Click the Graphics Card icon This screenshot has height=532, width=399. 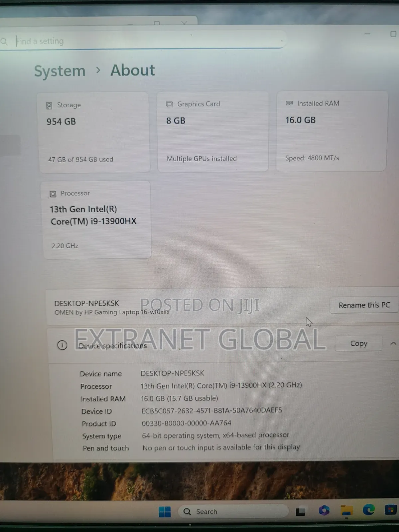point(170,104)
